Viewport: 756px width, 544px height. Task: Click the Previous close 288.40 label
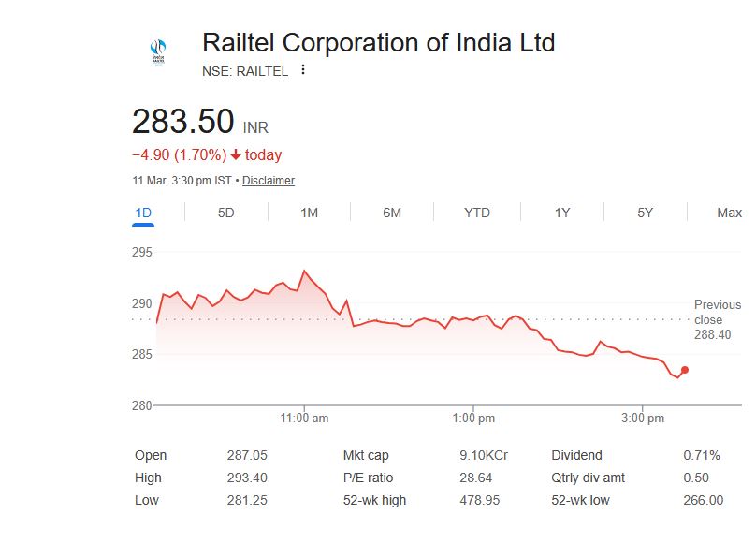[x=717, y=319]
